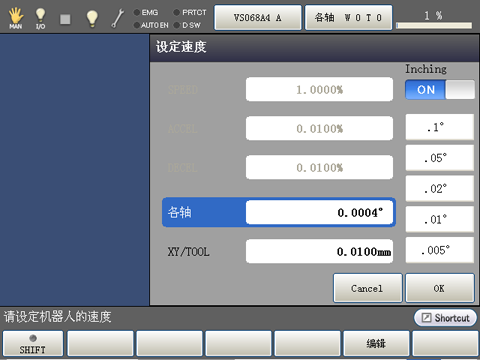Click the Cancel button
Image resolution: width=480 pixels, height=360 pixels.
367,288
